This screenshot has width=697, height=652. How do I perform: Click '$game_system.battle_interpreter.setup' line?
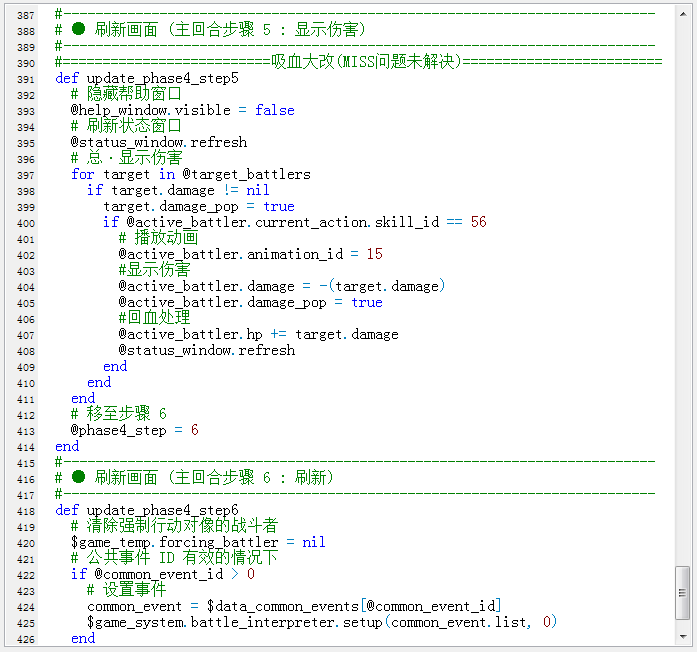322,622
